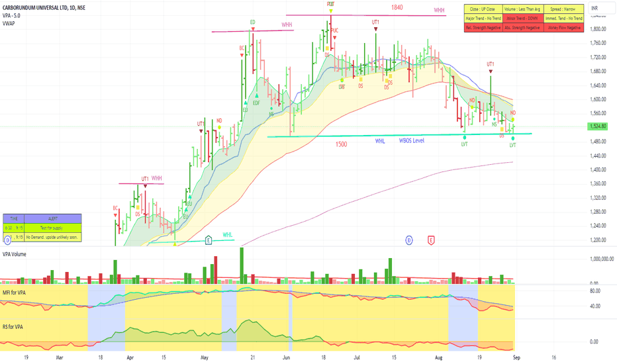617x364 pixels.
Task: Click the LVT marker in mid August
Action: (464, 144)
